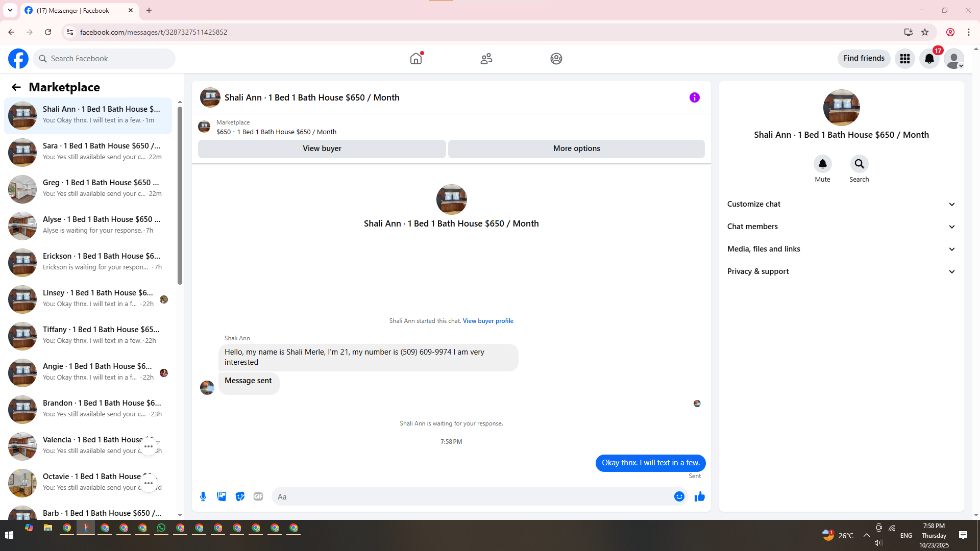Open the sticker picker icon
Screen dimensions: 980x551
tap(240, 496)
